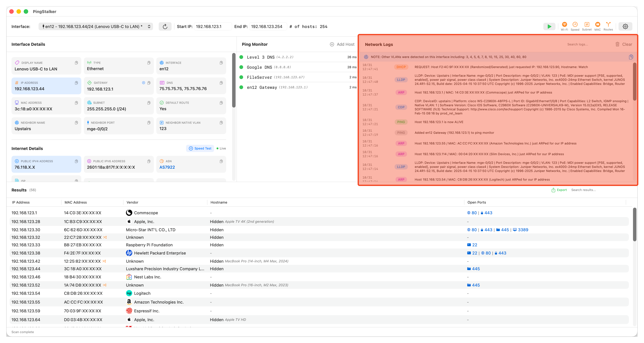Open the AS7922 ASN link
The image size is (644, 343).
[x=167, y=167]
